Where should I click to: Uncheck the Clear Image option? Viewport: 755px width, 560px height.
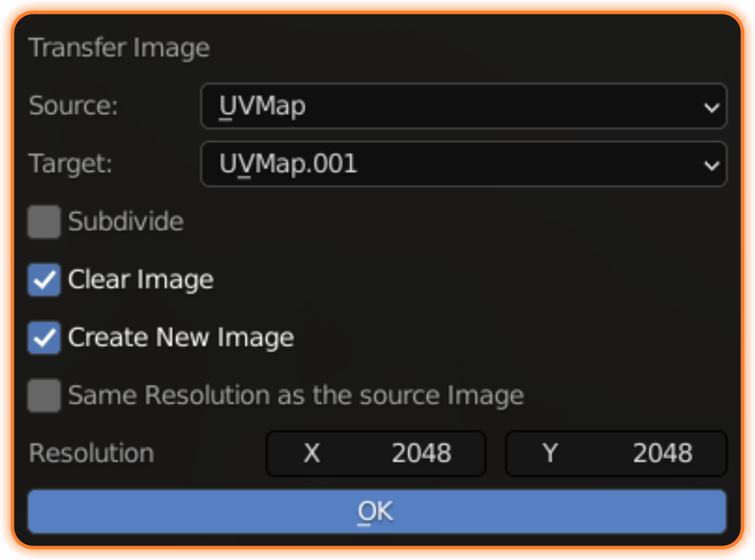(43, 279)
